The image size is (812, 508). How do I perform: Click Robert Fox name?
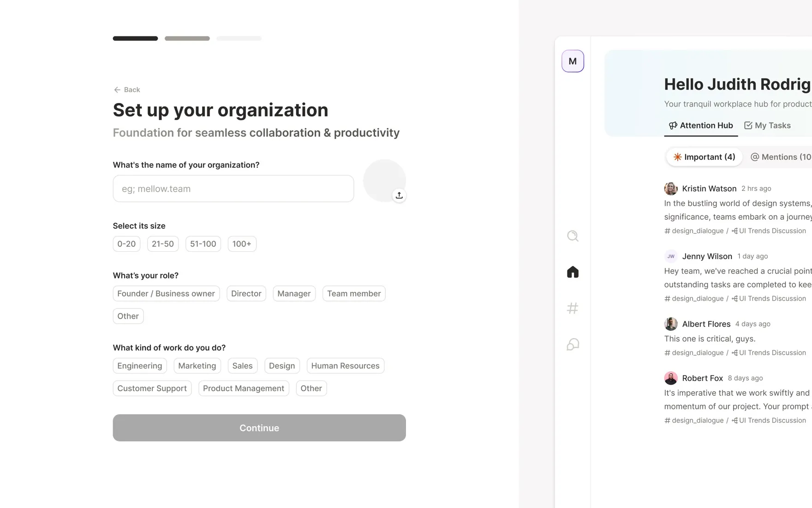tap(702, 378)
